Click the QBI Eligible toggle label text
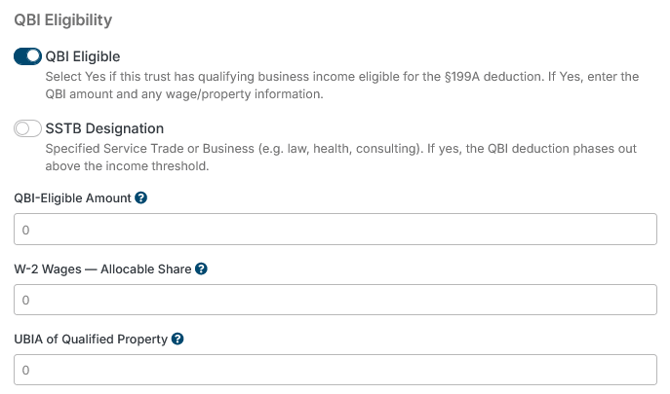670x394 pixels. [x=83, y=56]
